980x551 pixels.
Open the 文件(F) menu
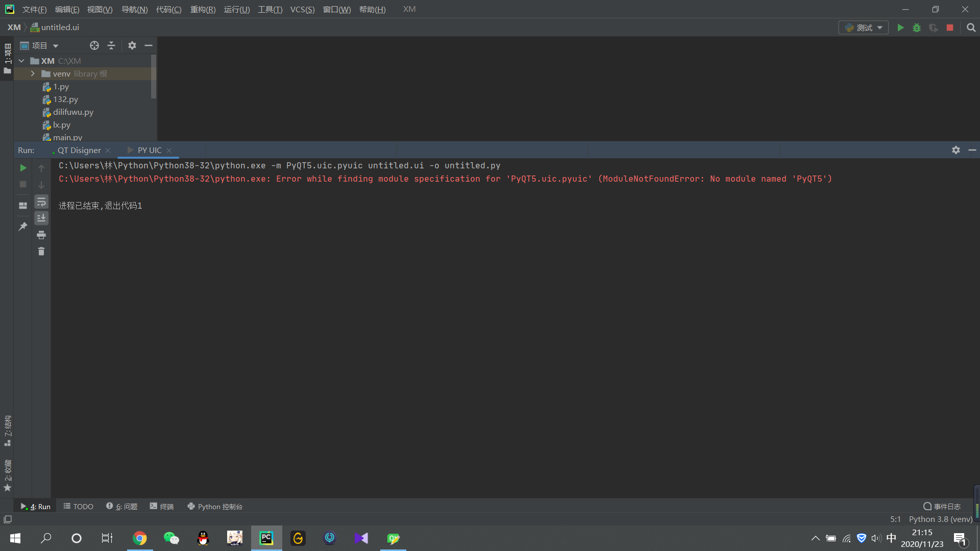(34, 9)
